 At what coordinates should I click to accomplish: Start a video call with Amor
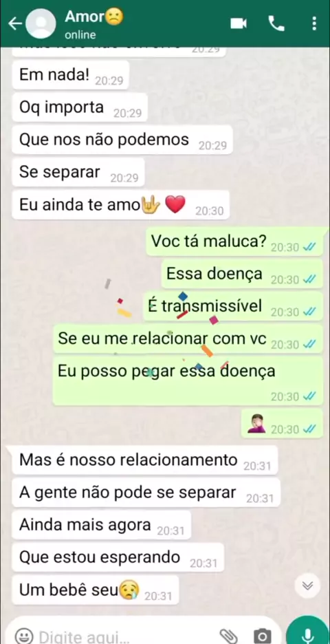(239, 24)
